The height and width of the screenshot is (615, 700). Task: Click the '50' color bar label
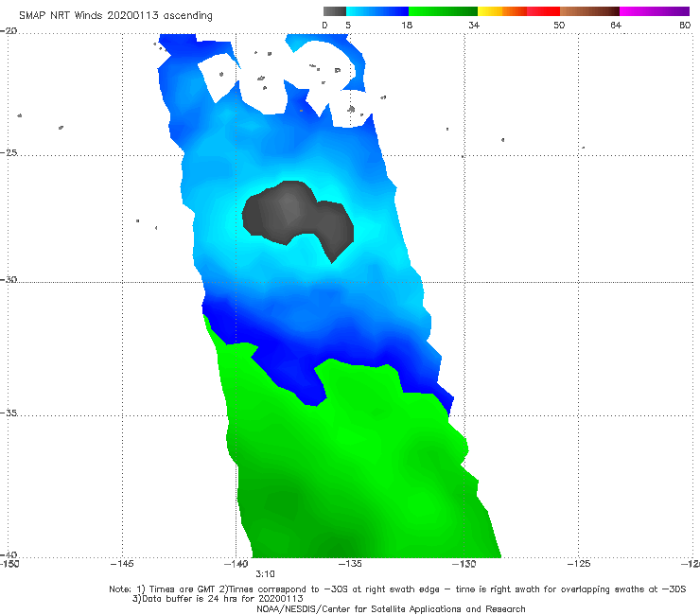559,25
